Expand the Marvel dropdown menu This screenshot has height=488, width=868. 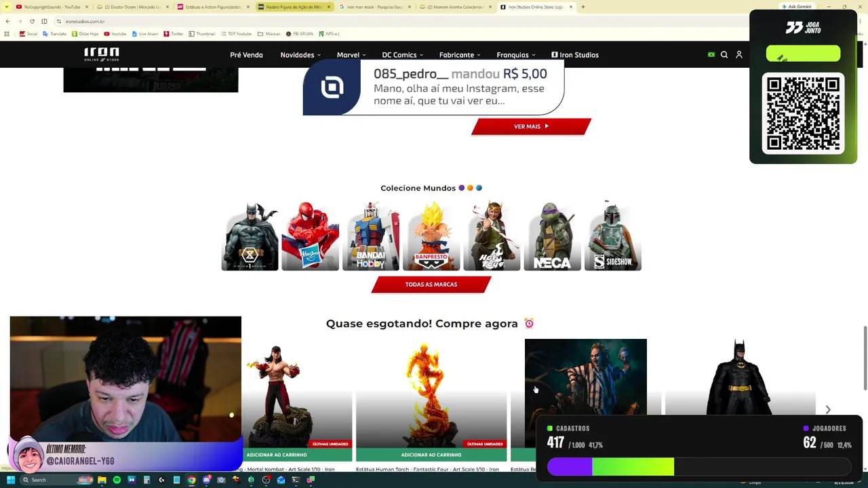pyautogui.click(x=351, y=55)
